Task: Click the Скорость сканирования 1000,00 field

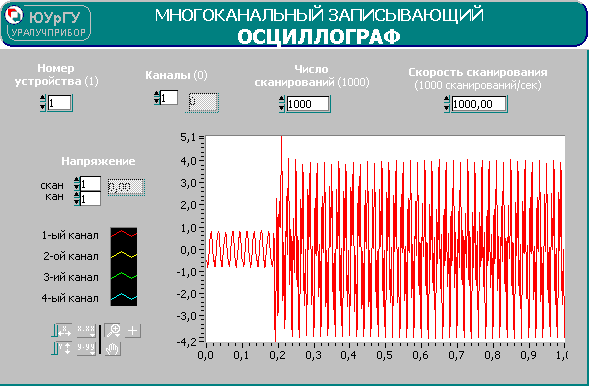Action: pyautogui.click(x=479, y=104)
